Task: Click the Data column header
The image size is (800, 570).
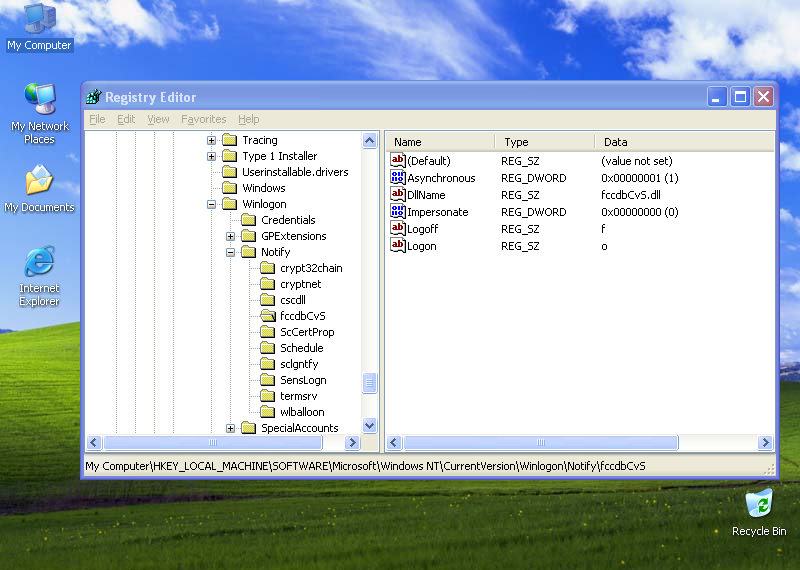Action: [x=685, y=142]
